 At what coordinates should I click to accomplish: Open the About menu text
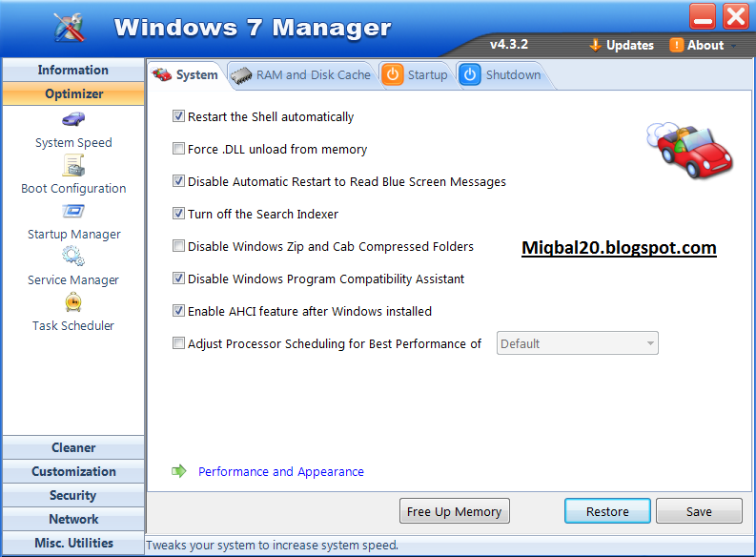click(705, 46)
